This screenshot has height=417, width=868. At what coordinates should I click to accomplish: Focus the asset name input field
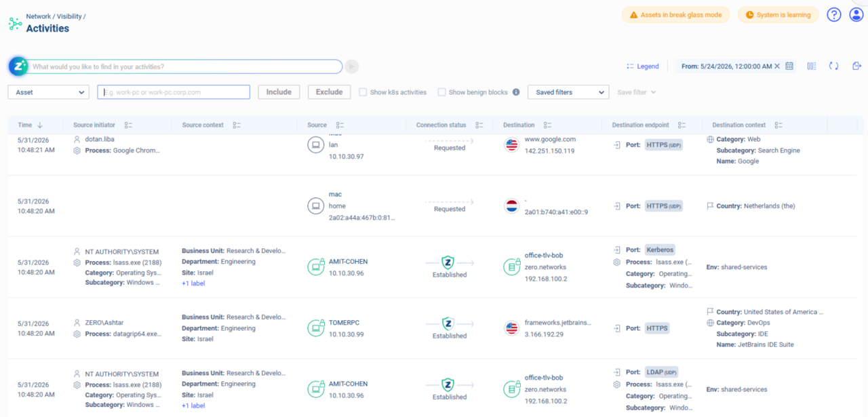[174, 92]
